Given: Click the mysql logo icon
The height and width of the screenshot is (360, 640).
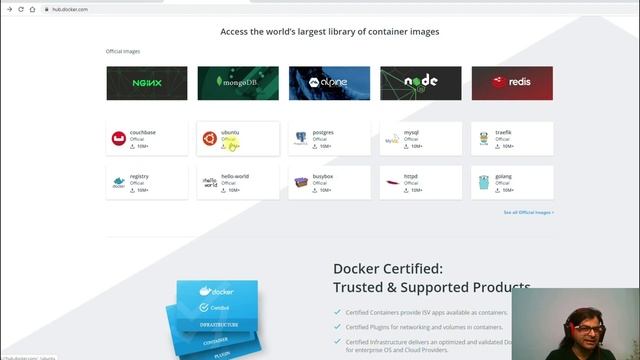Looking at the screenshot, I should [392, 139].
